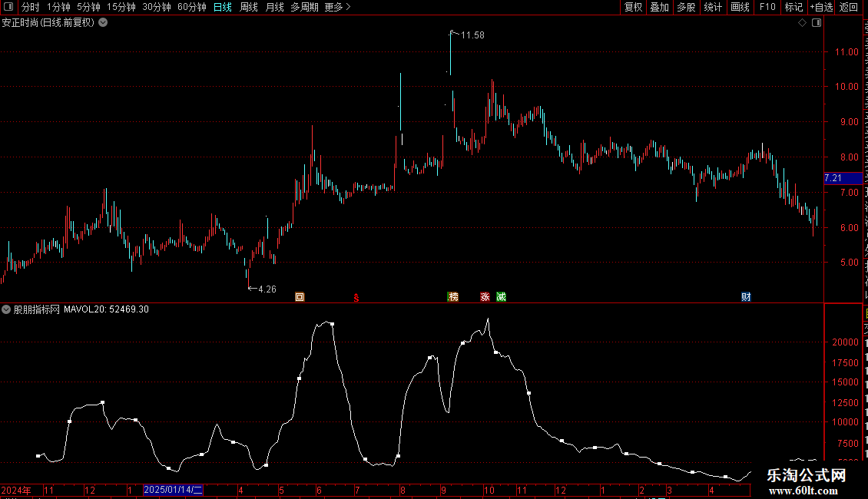The width and height of the screenshot is (868, 499).
Task: Open the 画线 drawing tools
Action: pyautogui.click(x=740, y=7)
